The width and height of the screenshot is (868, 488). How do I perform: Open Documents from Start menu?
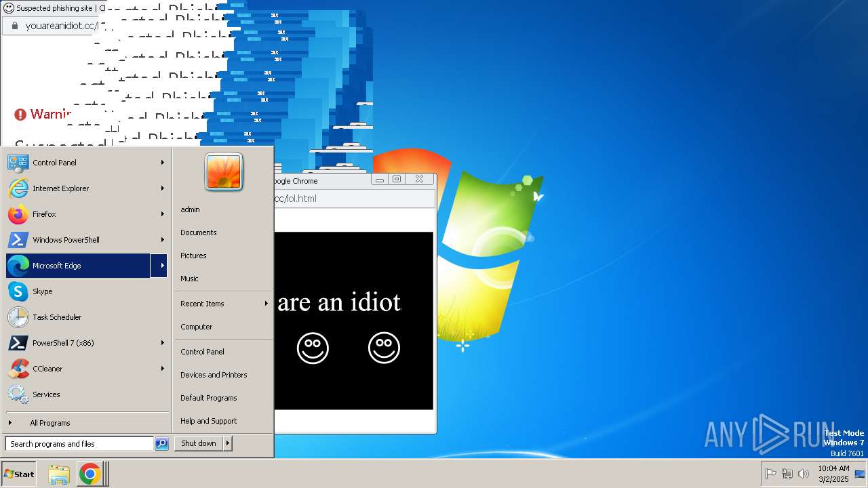(x=224, y=232)
